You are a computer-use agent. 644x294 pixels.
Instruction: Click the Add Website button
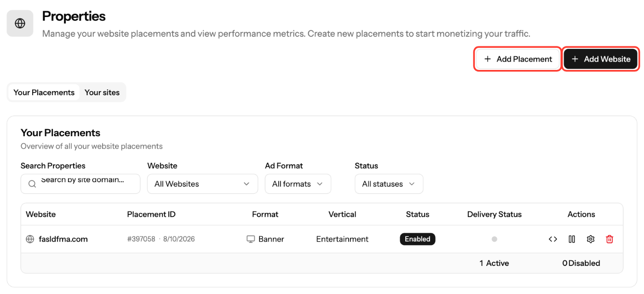coord(601,59)
